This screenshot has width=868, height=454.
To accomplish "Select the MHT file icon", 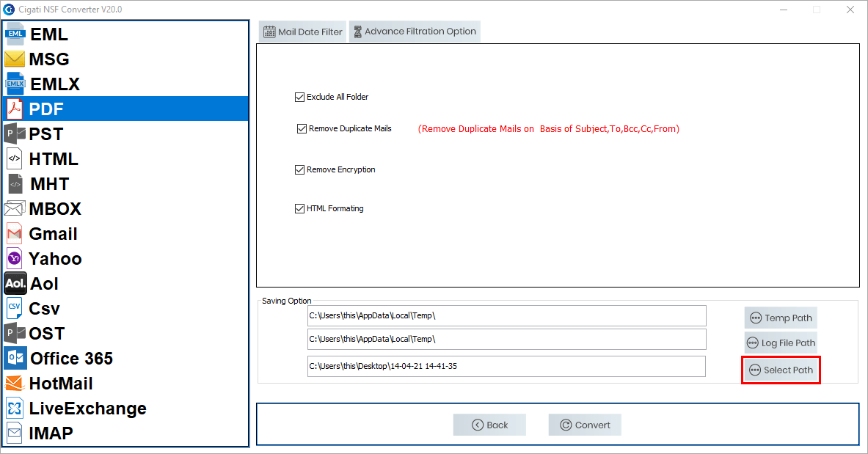I will [x=15, y=183].
